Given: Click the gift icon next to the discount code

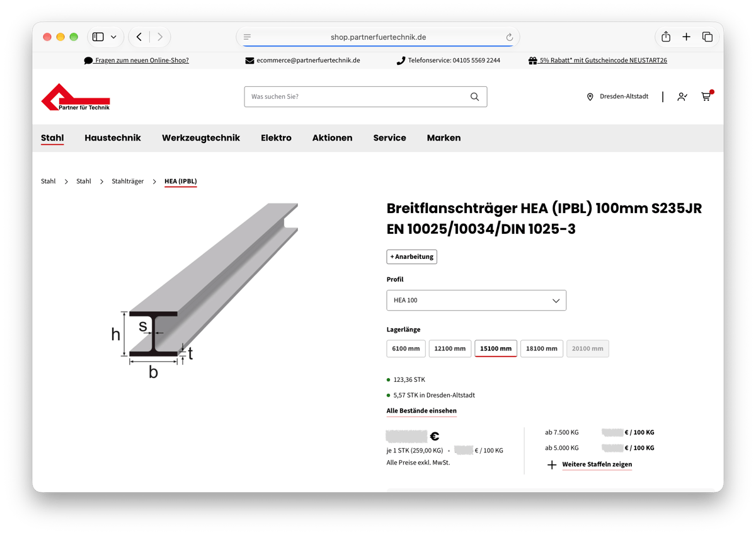Looking at the screenshot, I should click(x=533, y=60).
